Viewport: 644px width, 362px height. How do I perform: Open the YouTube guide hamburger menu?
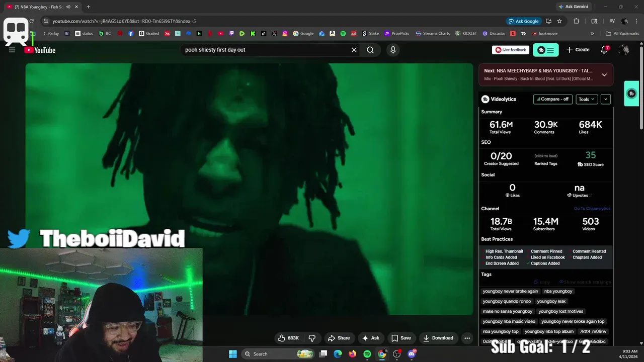(x=12, y=50)
